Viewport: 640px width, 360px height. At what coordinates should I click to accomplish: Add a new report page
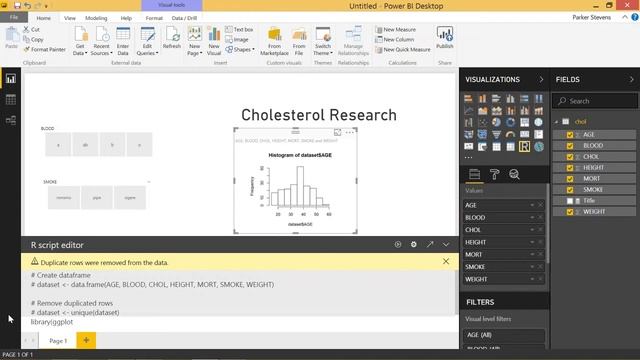[x=86, y=340]
